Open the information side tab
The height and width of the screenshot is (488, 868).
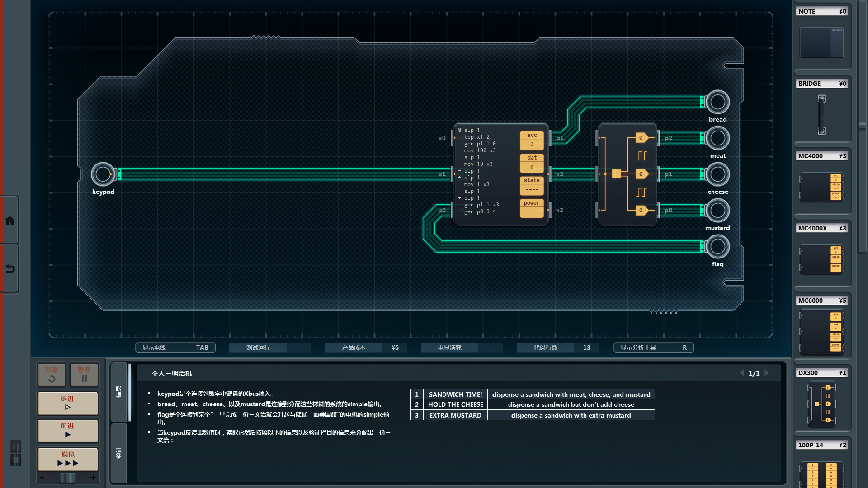[x=118, y=392]
